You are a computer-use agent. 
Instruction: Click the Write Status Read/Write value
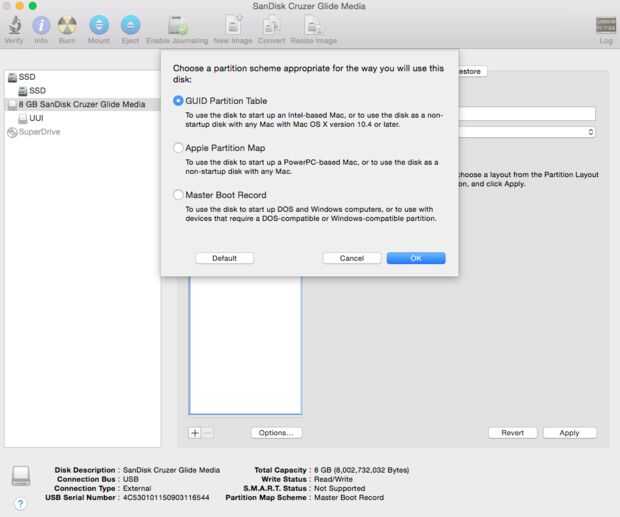333,479
